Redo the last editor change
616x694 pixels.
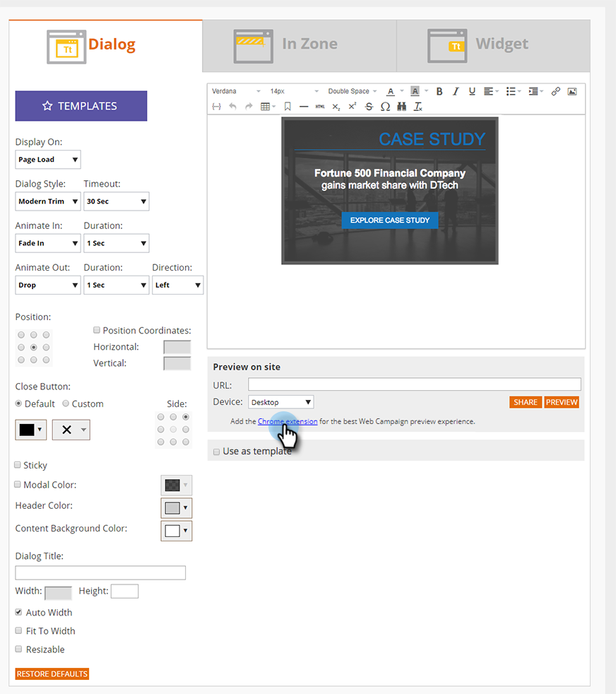[x=249, y=106]
